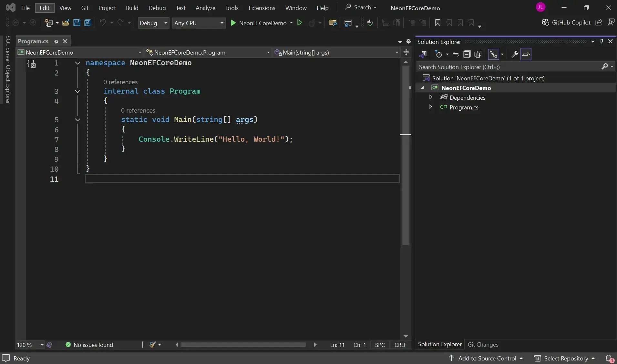Close the Program.cs tab

tap(65, 41)
